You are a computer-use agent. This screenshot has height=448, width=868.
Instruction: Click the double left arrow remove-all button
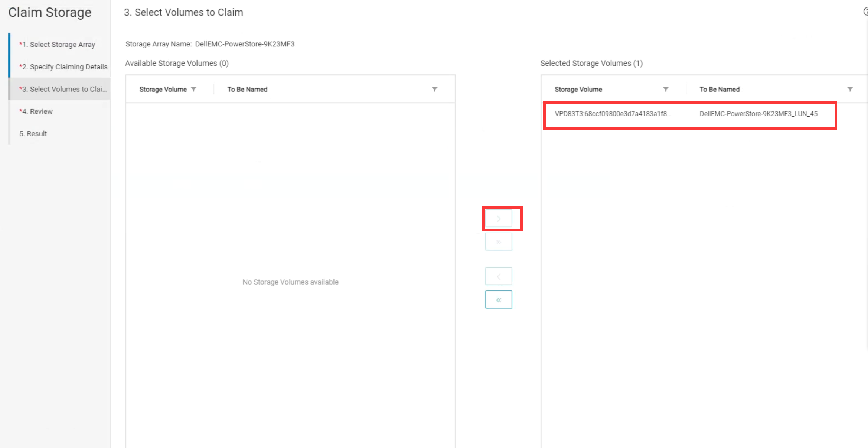[499, 300]
